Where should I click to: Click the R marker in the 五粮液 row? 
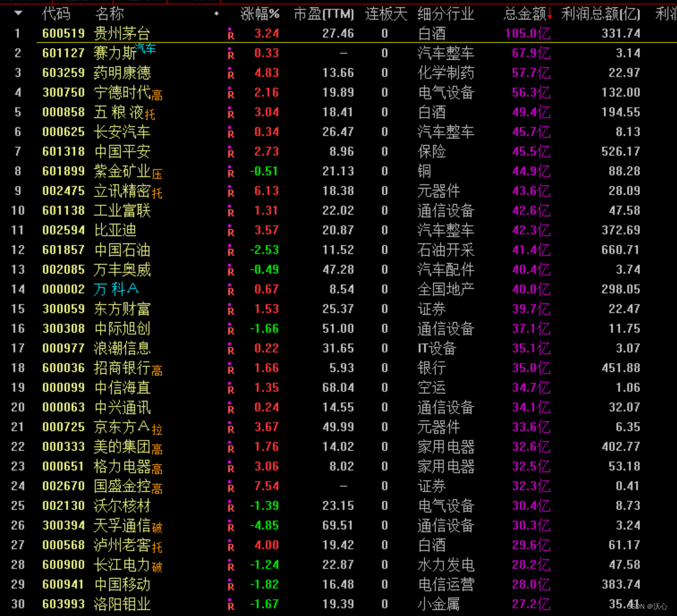pyautogui.click(x=231, y=113)
